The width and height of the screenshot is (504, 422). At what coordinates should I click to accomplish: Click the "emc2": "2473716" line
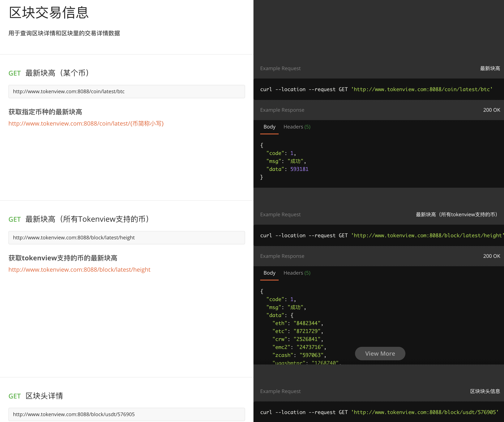click(299, 347)
